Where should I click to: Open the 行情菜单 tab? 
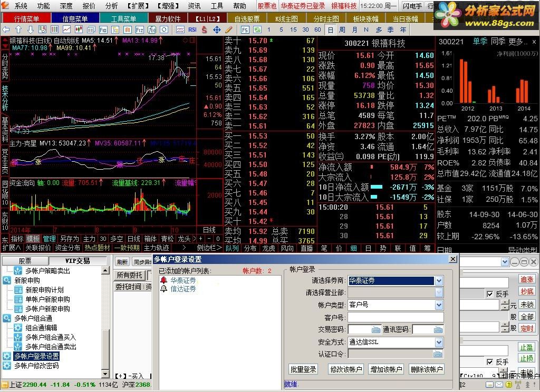tap(26, 19)
